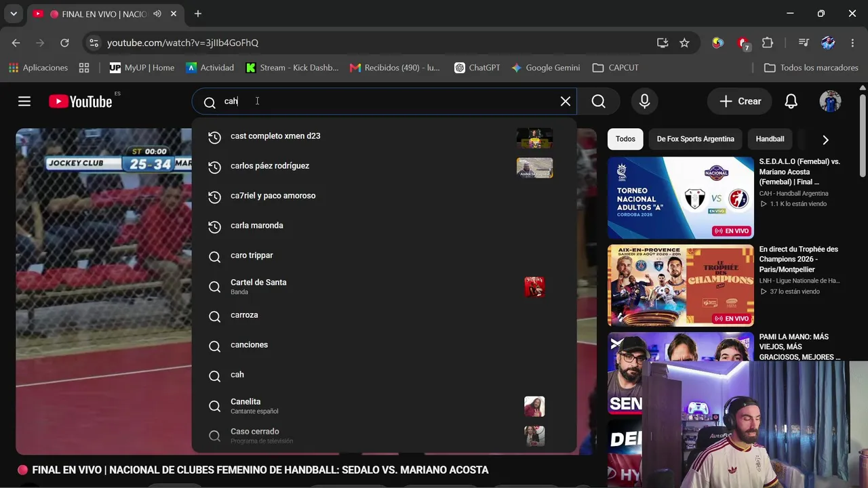
Task: Choose suggestion 'canciones'
Action: [x=384, y=345]
